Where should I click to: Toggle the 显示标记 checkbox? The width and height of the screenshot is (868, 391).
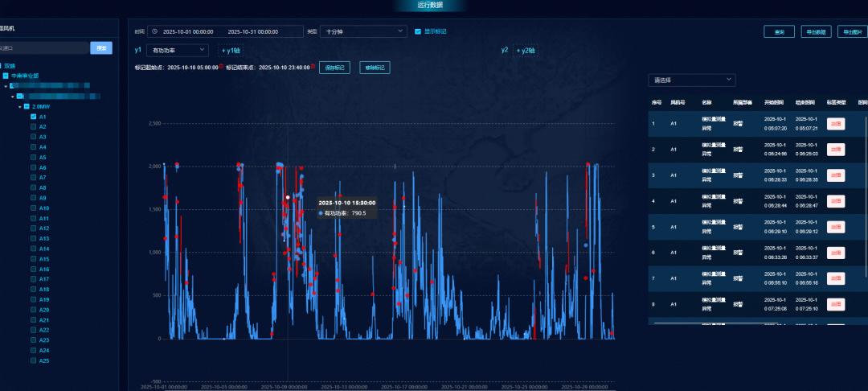click(417, 31)
